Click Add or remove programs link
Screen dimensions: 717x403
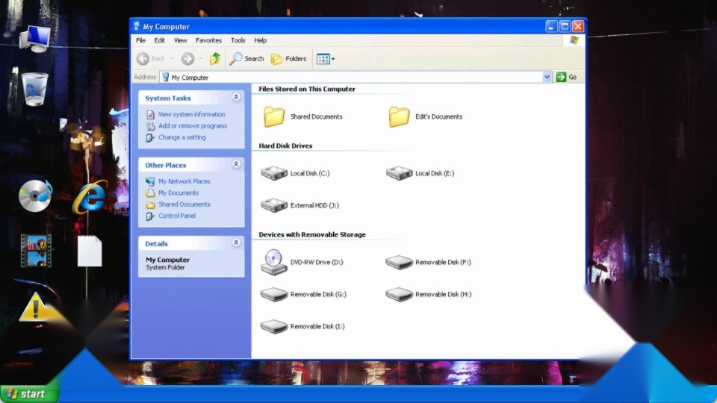point(193,126)
